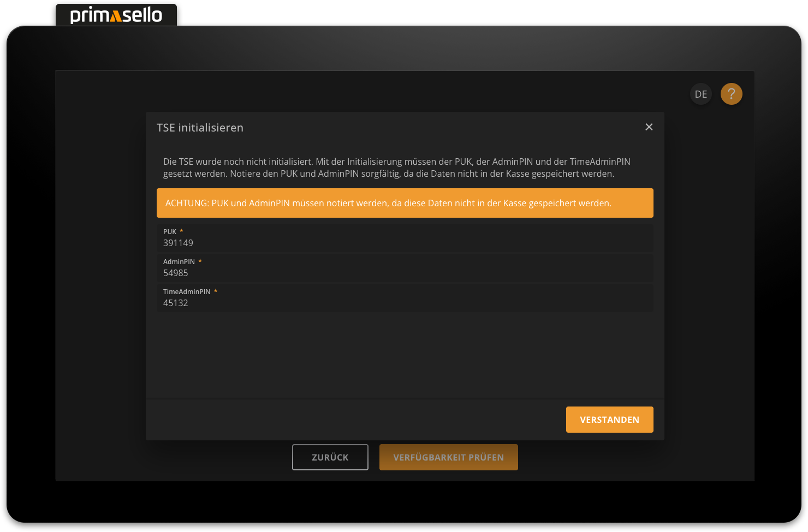Image resolution: width=808 pixels, height=532 pixels.
Task: Click the X to dismiss the TSE dialog
Action: (x=649, y=127)
